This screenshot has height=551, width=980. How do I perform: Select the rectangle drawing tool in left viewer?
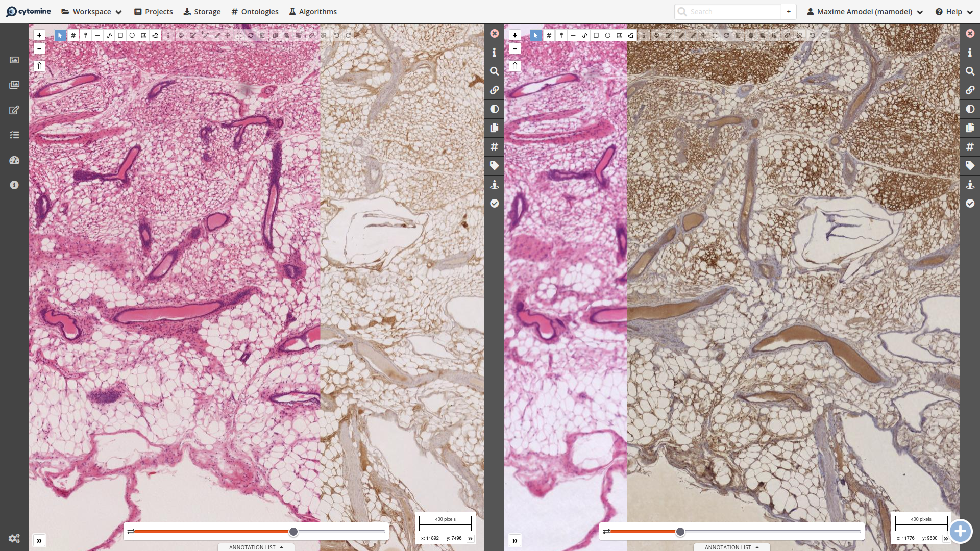(x=120, y=35)
